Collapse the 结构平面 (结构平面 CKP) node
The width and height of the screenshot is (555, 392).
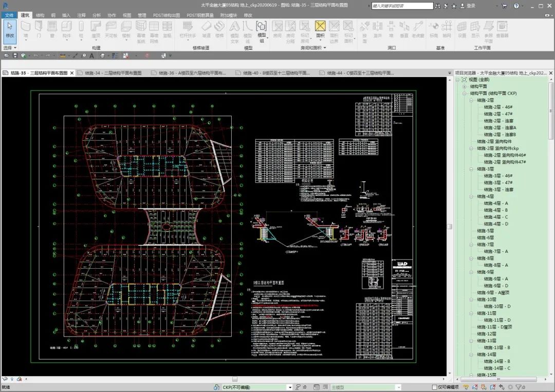coord(464,94)
